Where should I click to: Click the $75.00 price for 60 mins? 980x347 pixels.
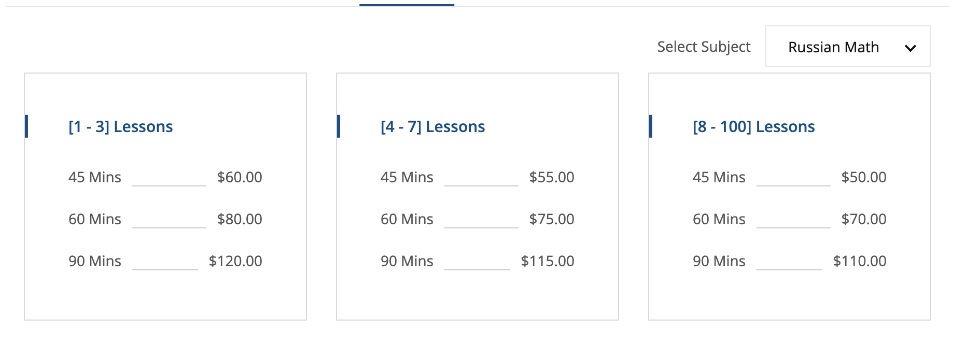tap(552, 219)
